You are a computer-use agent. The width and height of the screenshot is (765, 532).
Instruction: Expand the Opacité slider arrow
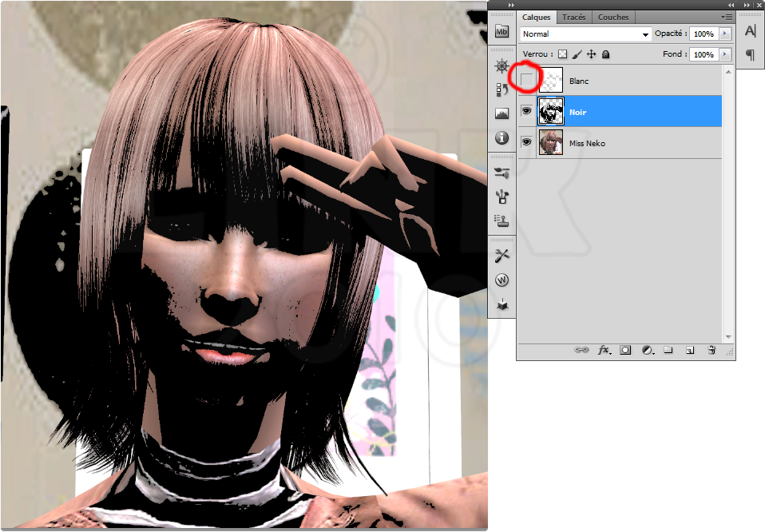coord(725,34)
